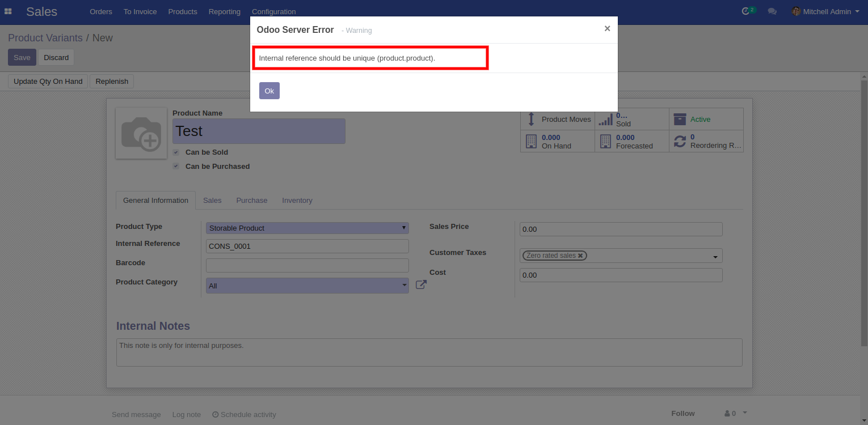Open Product Category external link icon
This screenshot has width=868, height=425.
click(x=421, y=285)
